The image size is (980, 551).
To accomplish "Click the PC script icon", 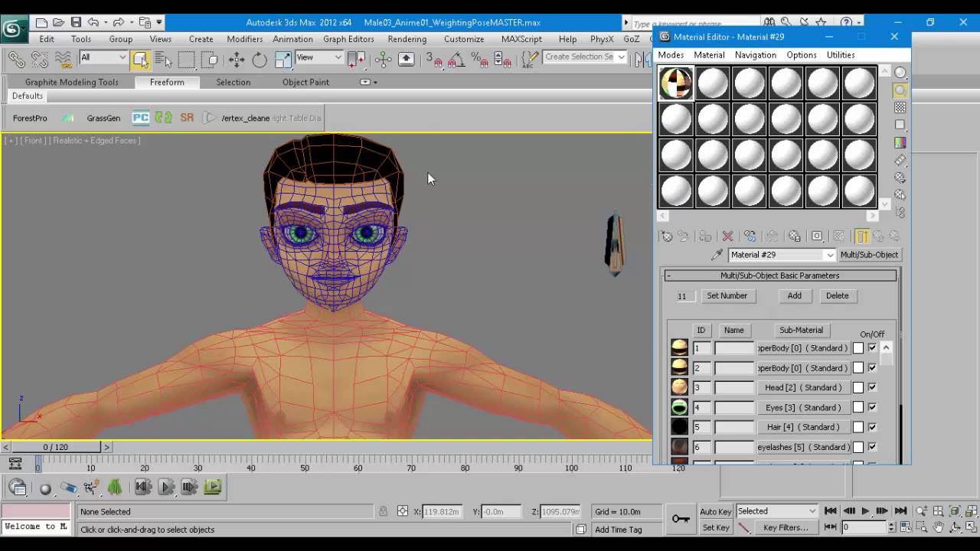I will pos(140,118).
